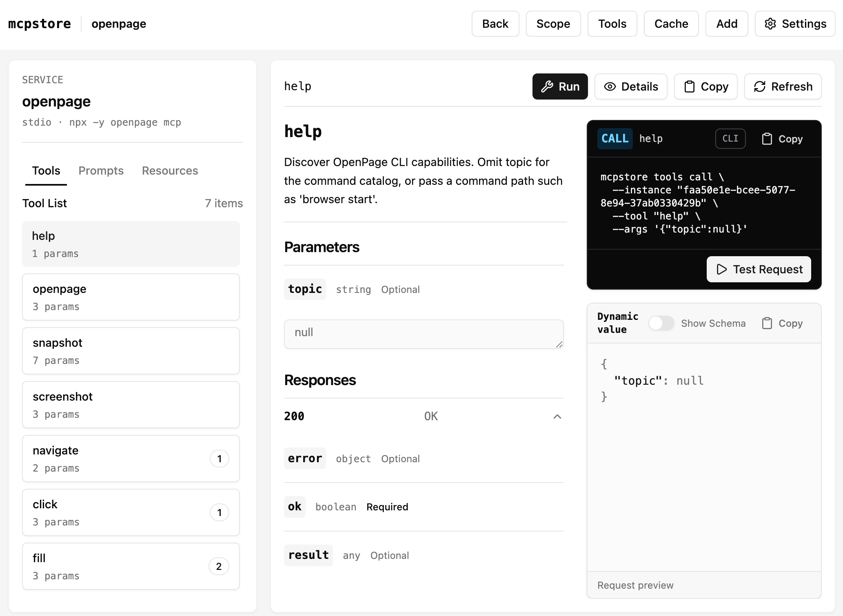Click the 'Request preview' footer text

[x=635, y=585]
